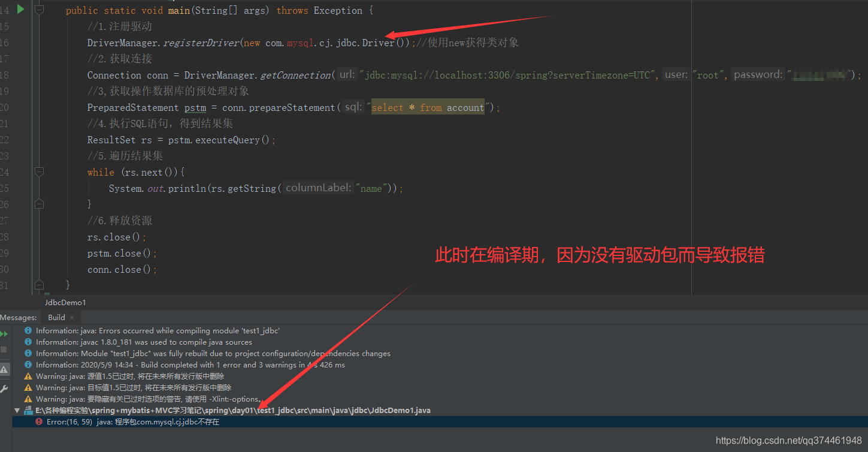Collapse the main method fold marker at line 14
868x452 pixels.
pyautogui.click(x=39, y=10)
